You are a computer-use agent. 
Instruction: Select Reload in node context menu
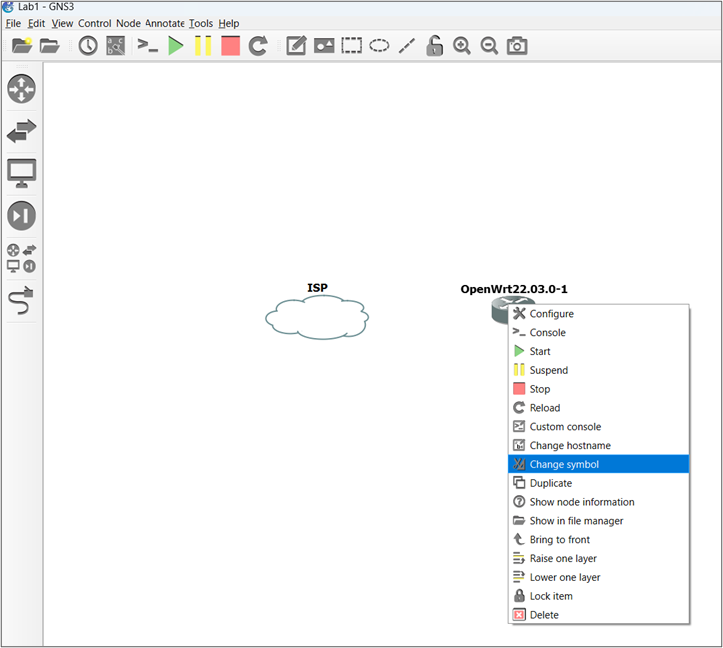pos(599,408)
